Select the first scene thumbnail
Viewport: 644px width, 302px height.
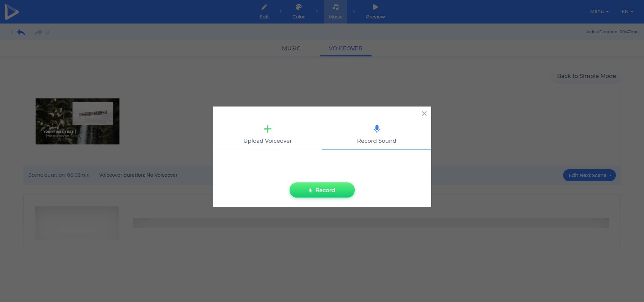point(78,121)
